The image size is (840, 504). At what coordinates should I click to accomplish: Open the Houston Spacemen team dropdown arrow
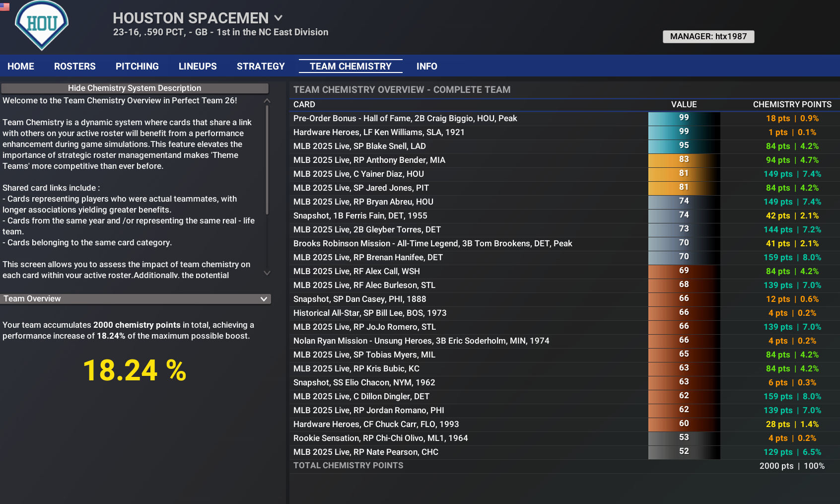(279, 18)
